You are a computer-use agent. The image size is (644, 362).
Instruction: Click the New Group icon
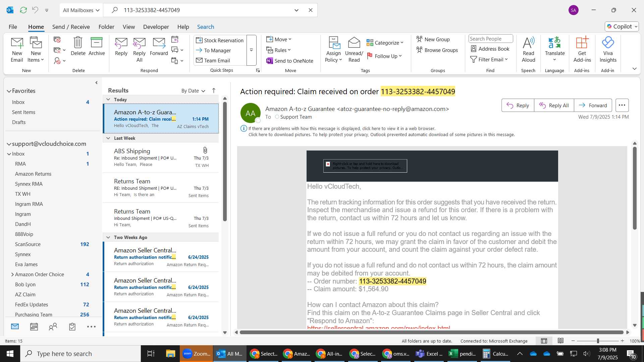(x=433, y=39)
